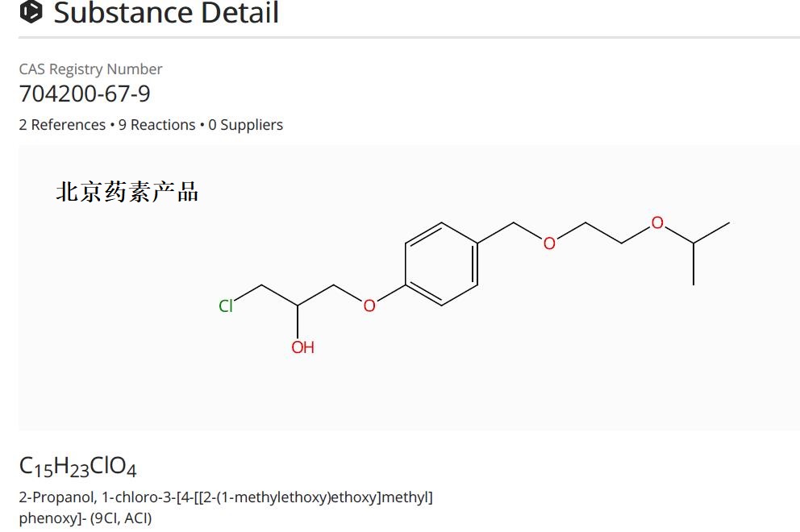Click the Chinese watermark text 北京药素产品
Screen dimensions: 800x532
[127, 192]
